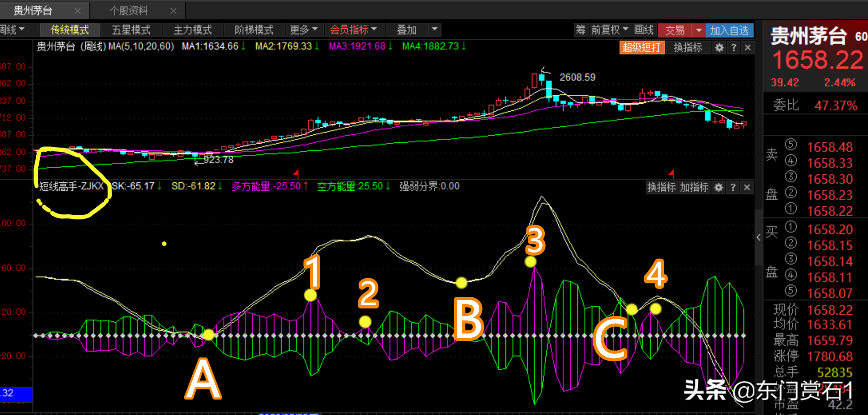
Task: Click the 空方能量:25.50 label
Action: pyautogui.click(x=350, y=186)
